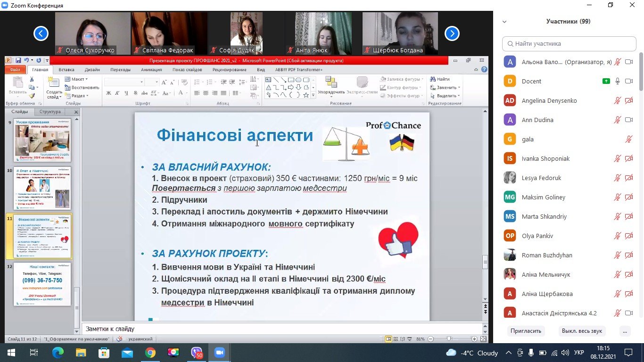Click the next video gallery arrow
This screenshot has width=644, height=362.
[x=452, y=33]
